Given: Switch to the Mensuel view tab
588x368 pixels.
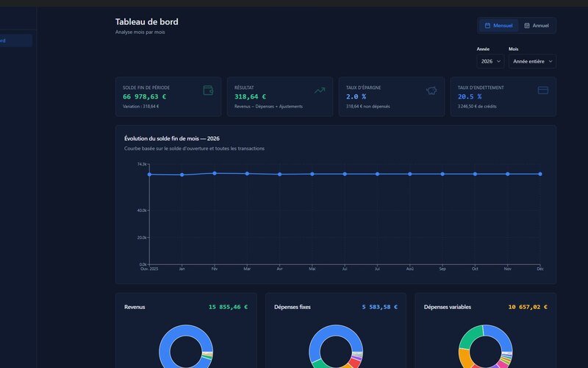Looking at the screenshot, I should (498, 26).
